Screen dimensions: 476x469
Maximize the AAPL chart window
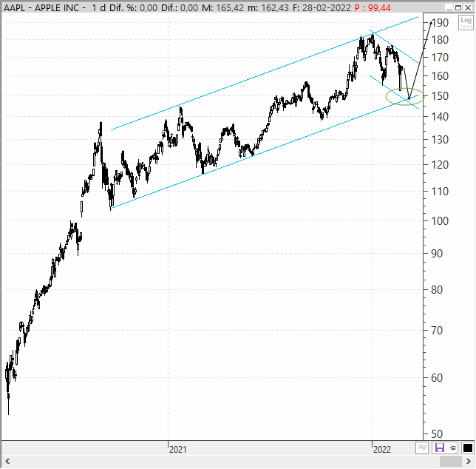458,7
